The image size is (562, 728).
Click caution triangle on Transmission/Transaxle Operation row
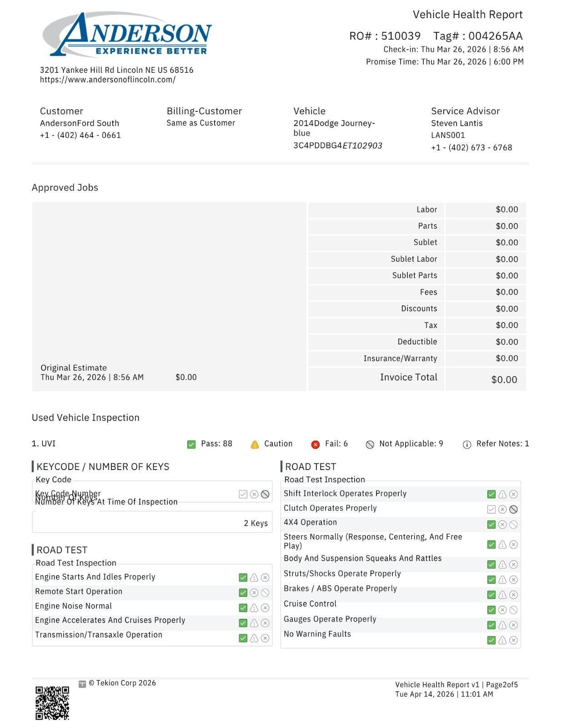click(254, 638)
